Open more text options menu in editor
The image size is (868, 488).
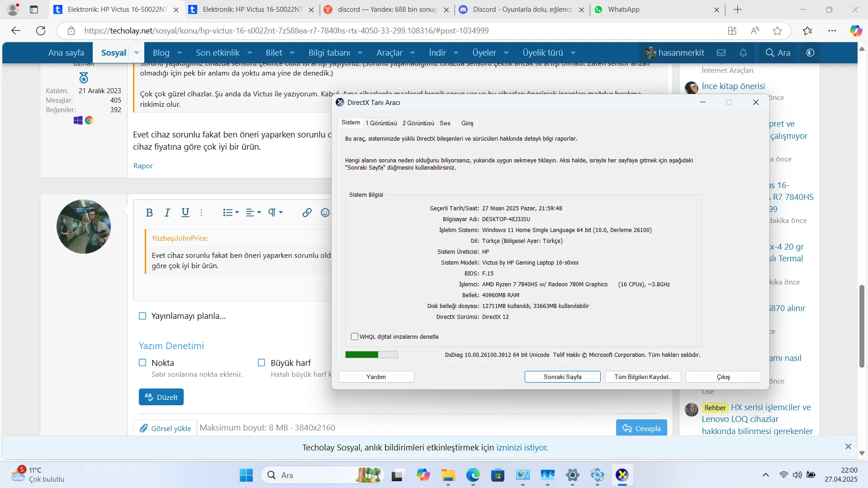(201, 213)
